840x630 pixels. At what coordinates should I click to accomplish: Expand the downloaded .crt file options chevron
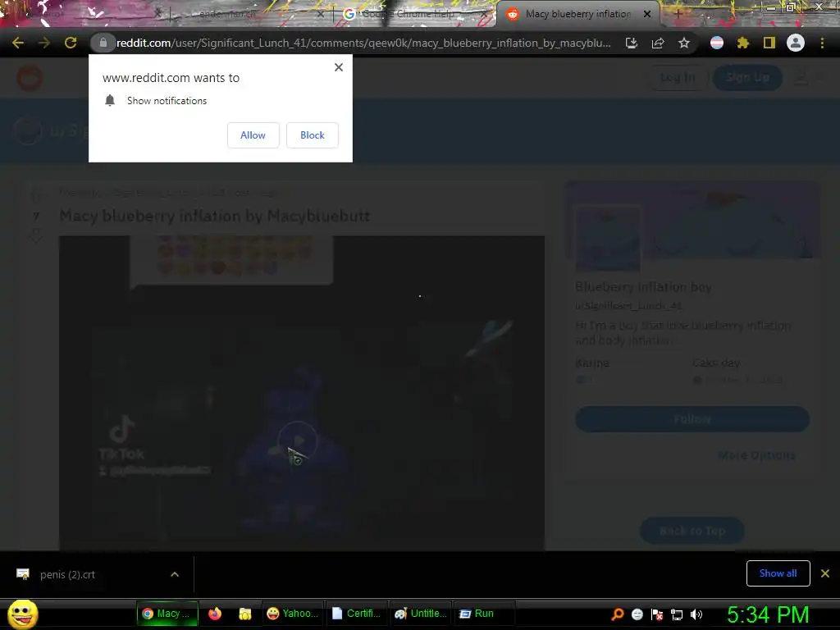(x=175, y=574)
